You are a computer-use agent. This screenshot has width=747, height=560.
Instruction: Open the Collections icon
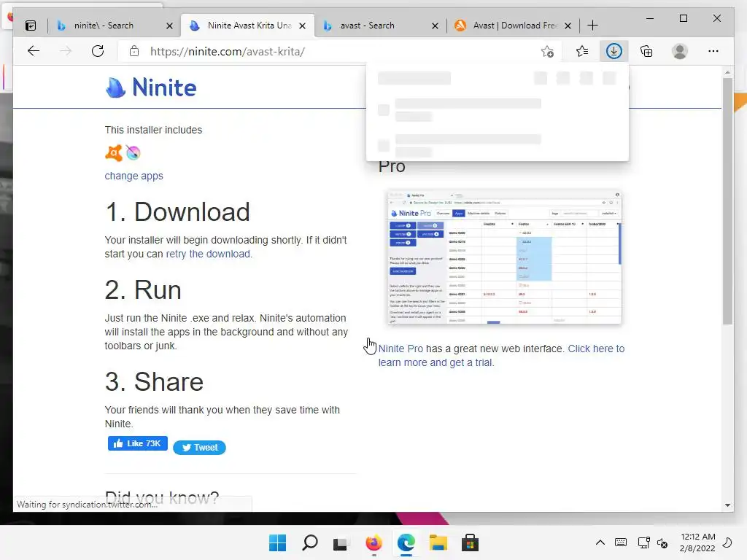coord(646,51)
